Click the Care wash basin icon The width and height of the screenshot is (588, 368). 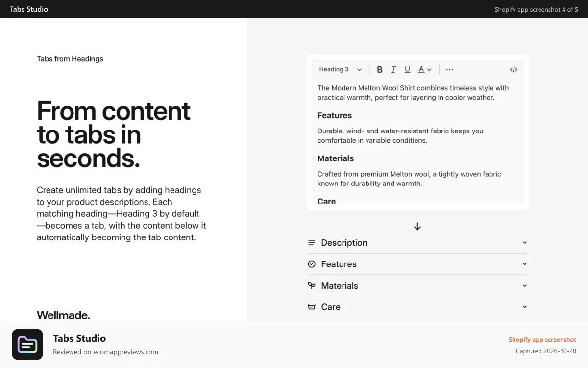tap(312, 307)
